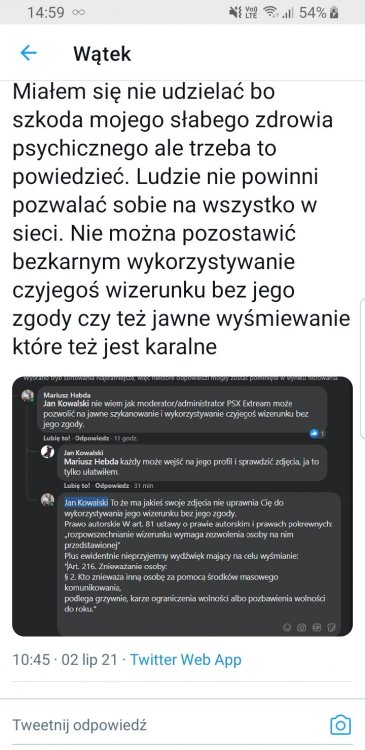This screenshot has height=750, width=365.
Task: Tap the battery icon showing 54%
Action: pyautogui.click(x=334, y=12)
